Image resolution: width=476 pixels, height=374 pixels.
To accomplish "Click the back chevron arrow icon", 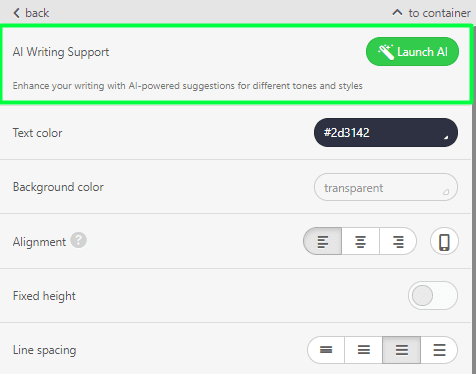I will [x=16, y=13].
